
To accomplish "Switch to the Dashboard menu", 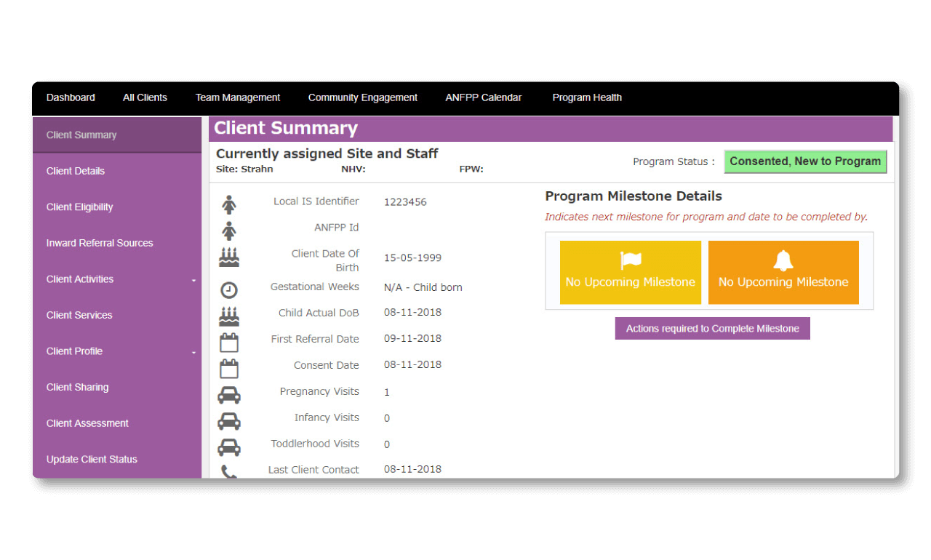I will click(x=71, y=97).
